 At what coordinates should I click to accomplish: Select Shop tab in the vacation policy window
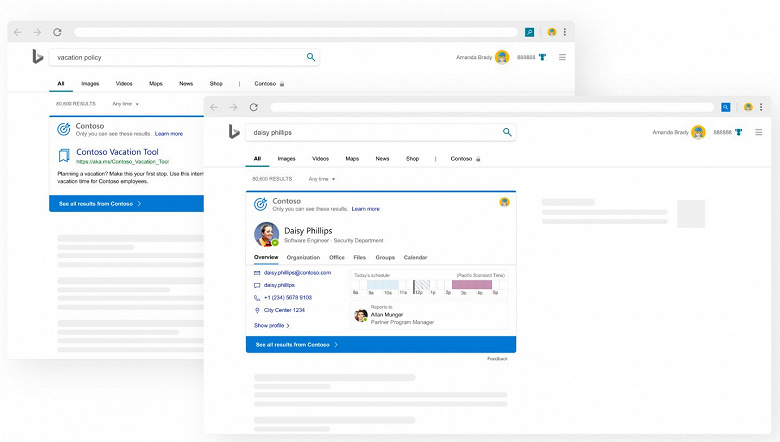tap(216, 84)
